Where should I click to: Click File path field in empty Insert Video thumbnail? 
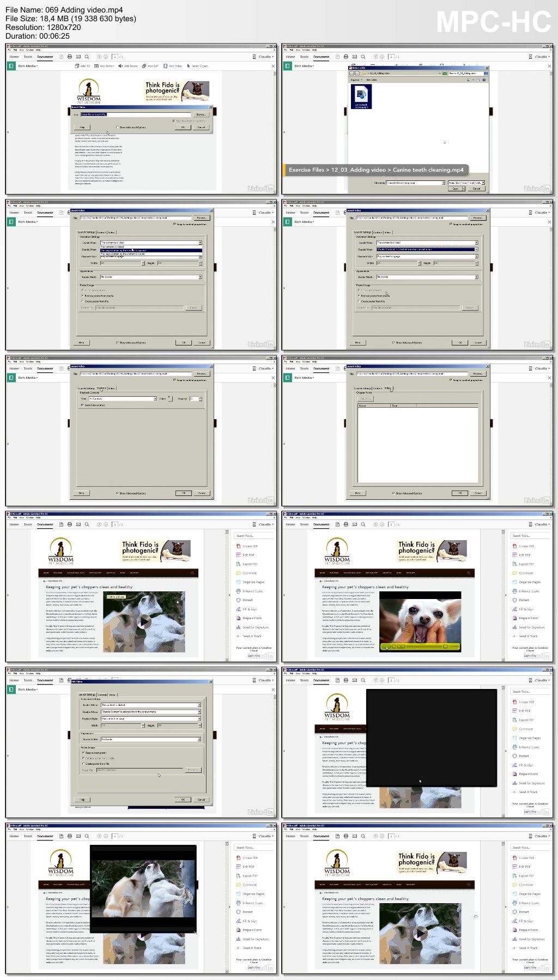point(136,114)
